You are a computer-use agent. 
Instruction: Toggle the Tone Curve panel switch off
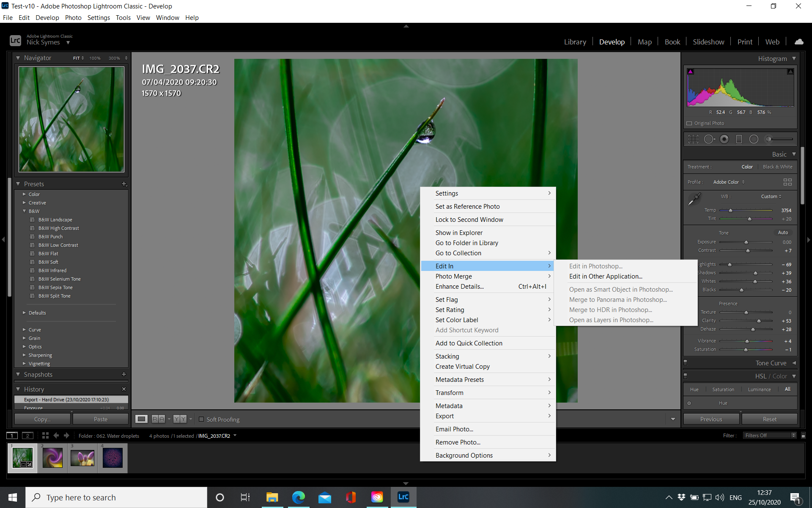point(686,362)
